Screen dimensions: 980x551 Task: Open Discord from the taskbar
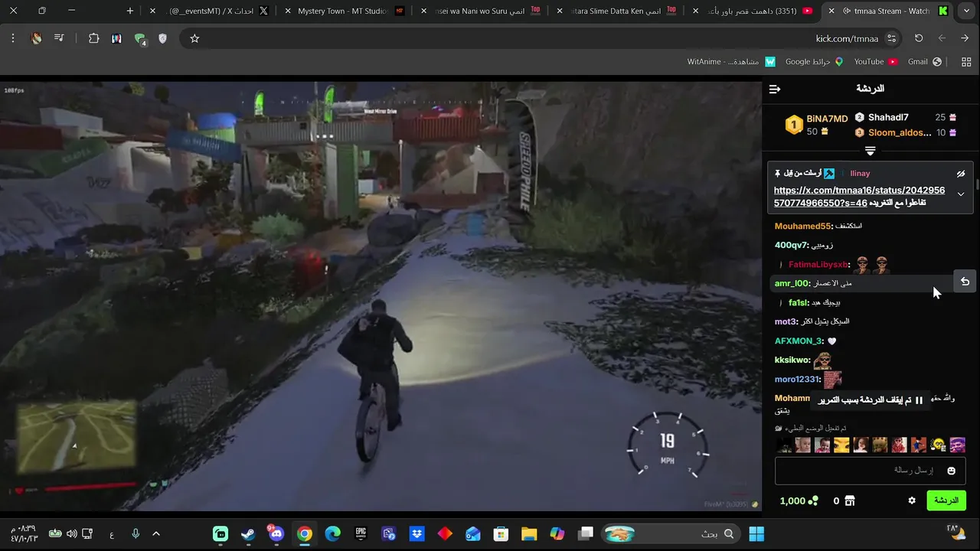[276, 533]
